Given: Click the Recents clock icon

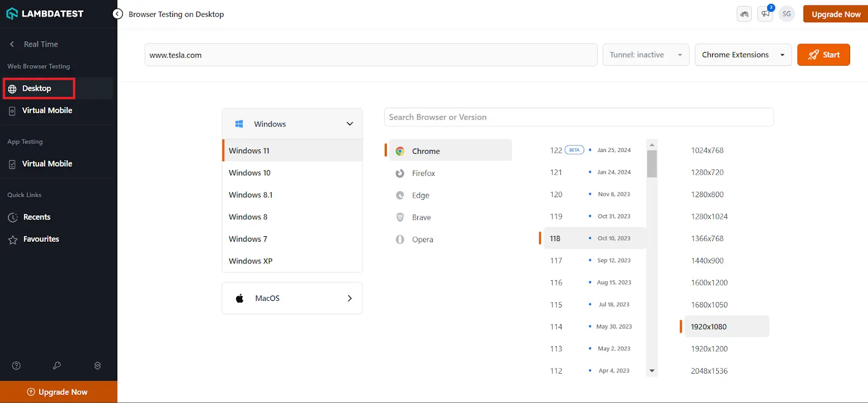Looking at the screenshot, I should coord(13,218).
